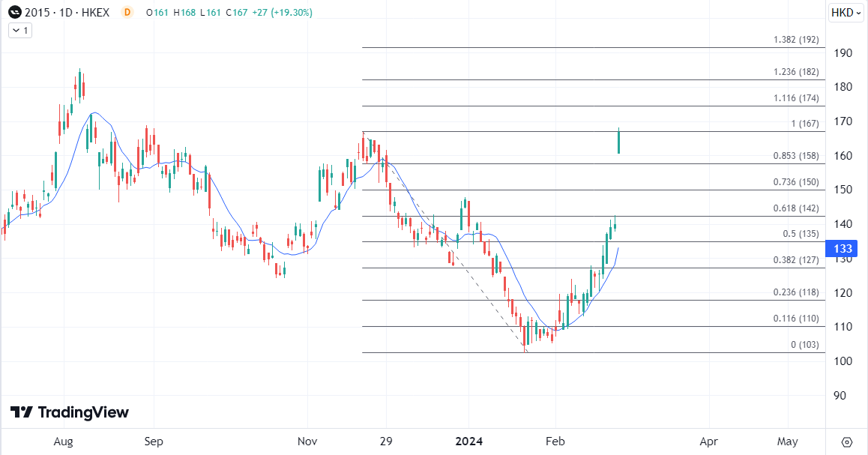Click the 2015 · 1D · HKEX title
Viewport: 868px width, 455px height.
click(67, 12)
